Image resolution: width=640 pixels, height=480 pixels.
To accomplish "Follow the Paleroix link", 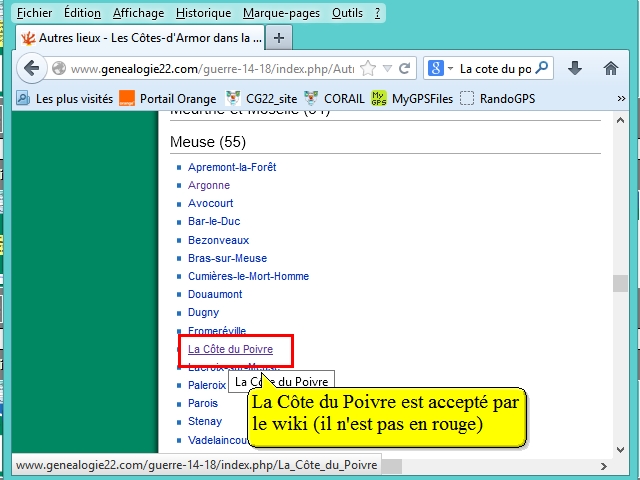I will [207, 385].
